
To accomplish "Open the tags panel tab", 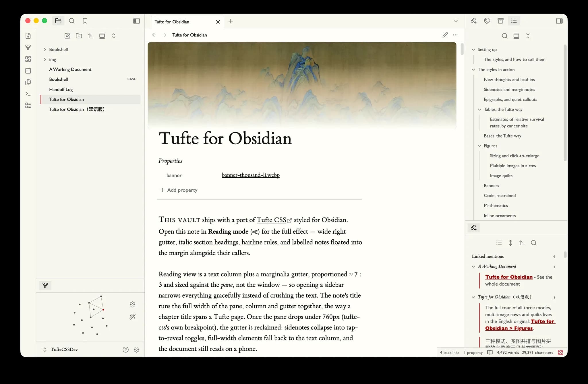I will (x=487, y=21).
